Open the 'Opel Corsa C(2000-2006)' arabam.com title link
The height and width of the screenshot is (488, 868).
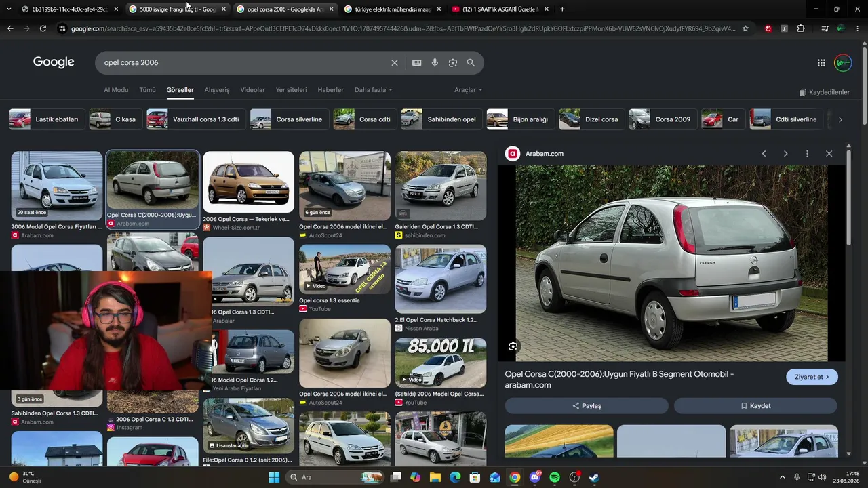tap(619, 380)
